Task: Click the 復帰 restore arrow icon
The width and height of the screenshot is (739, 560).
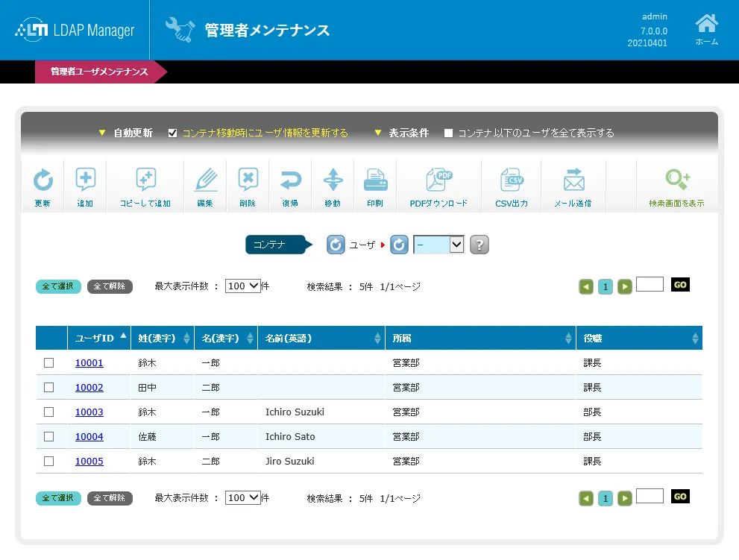Action: pos(290,180)
